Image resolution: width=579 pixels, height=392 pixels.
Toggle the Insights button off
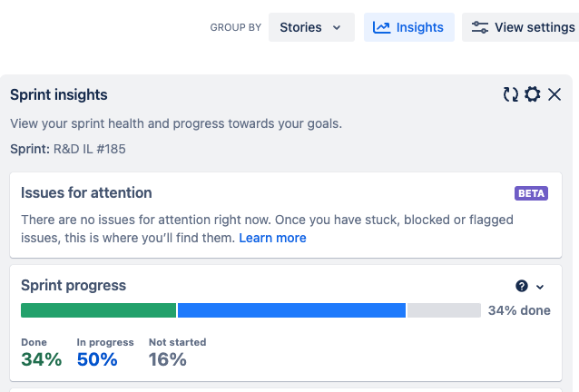(x=409, y=27)
